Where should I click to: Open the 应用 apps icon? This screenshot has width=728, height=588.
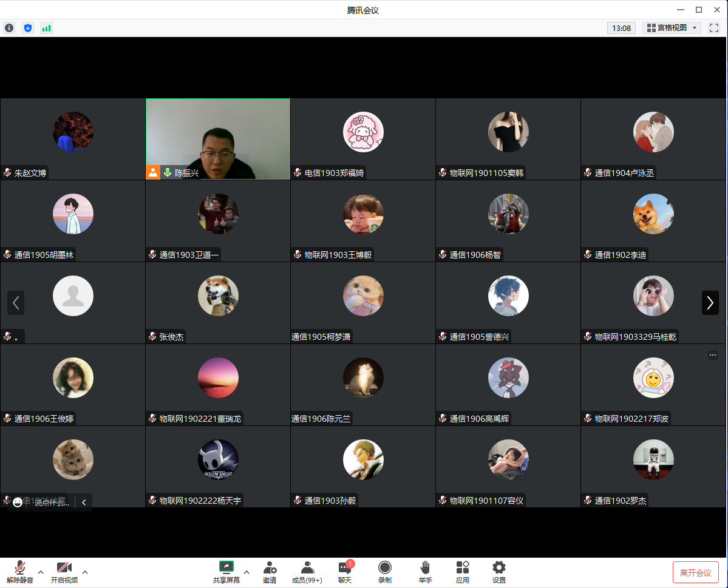[x=463, y=572]
